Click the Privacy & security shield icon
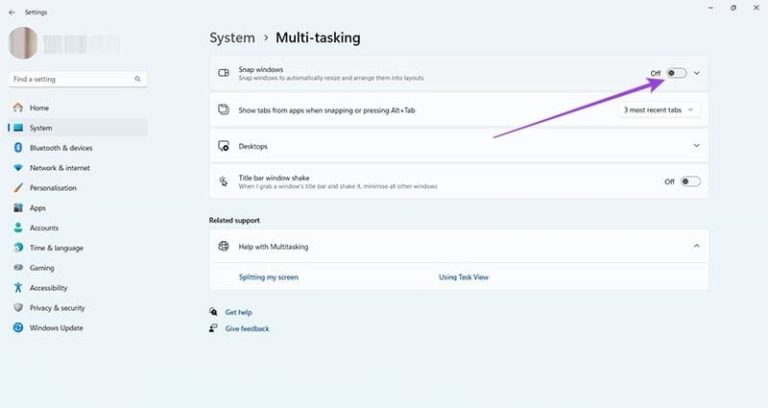 [18, 308]
